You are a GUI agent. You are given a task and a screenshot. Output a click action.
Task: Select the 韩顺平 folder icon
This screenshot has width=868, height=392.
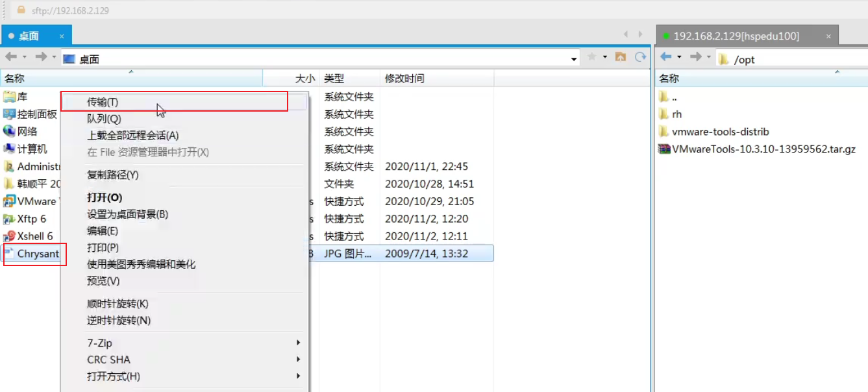[9, 184]
